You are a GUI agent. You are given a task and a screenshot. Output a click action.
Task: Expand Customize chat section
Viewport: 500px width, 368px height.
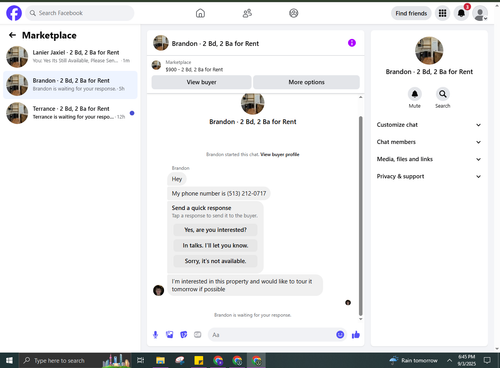click(429, 125)
